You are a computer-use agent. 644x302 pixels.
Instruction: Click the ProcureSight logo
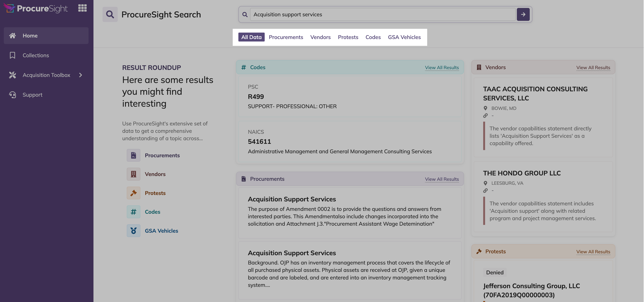pyautogui.click(x=36, y=8)
